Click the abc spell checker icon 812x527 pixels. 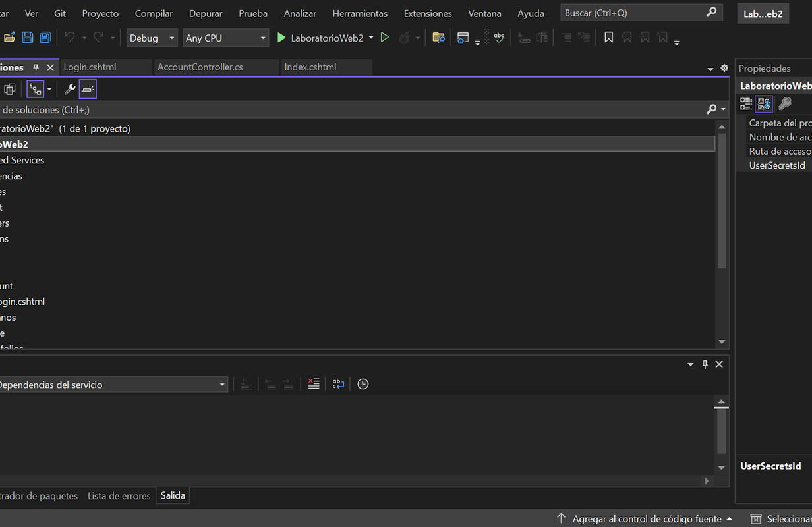point(499,38)
